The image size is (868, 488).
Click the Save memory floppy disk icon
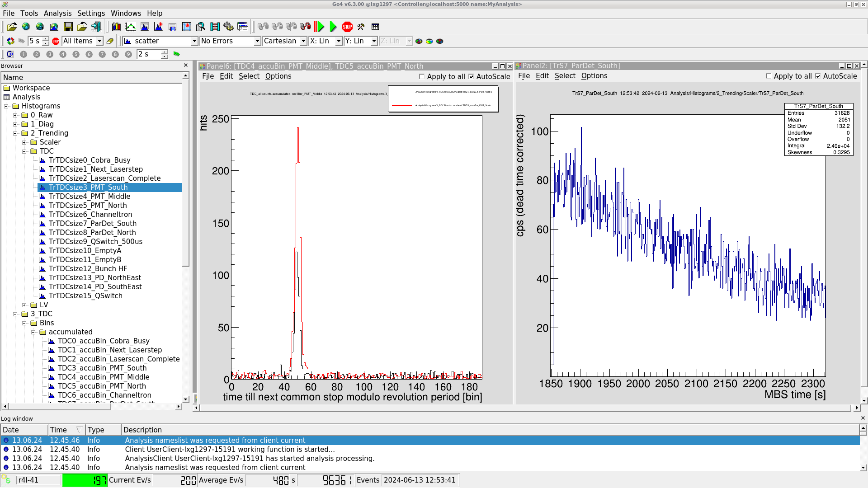68,27
